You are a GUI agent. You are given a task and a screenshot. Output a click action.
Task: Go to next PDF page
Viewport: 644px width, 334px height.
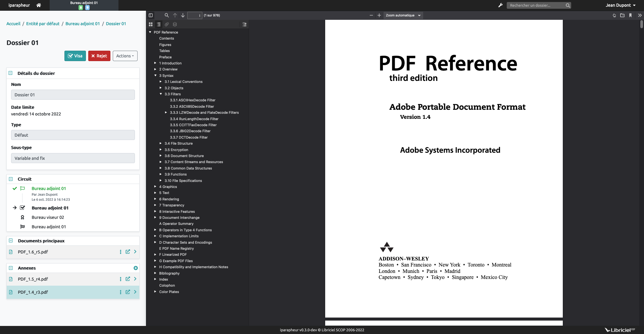[183, 15]
